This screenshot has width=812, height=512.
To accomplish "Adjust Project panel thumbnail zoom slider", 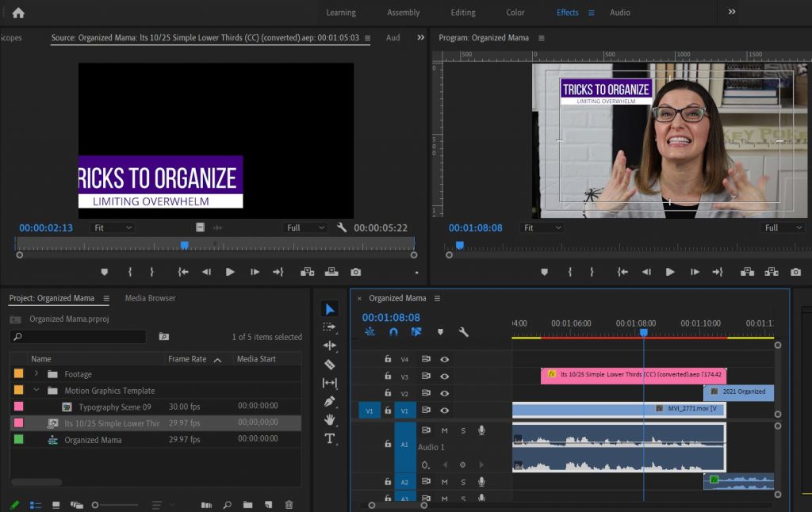I will (x=114, y=505).
